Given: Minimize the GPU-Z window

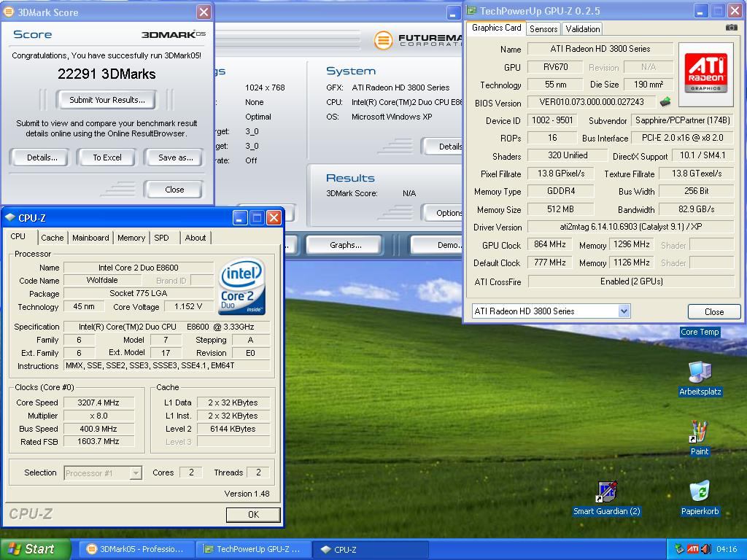Looking at the screenshot, I should (700, 11).
